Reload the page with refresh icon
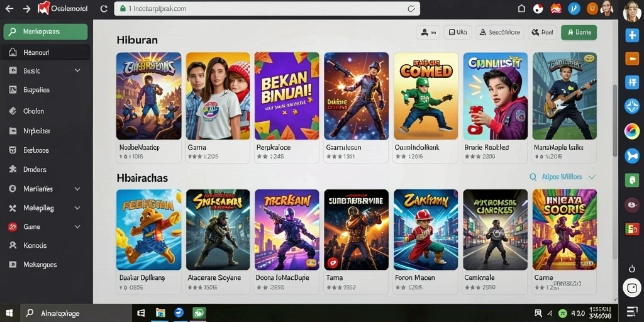Screen dimensions: 644x322 tap(104, 9)
